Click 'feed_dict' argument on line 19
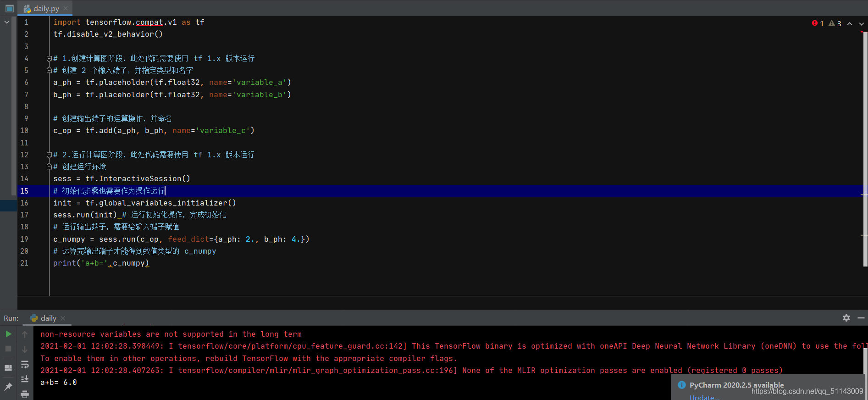Image resolution: width=868 pixels, height=400 pixels. pos(188,239)
